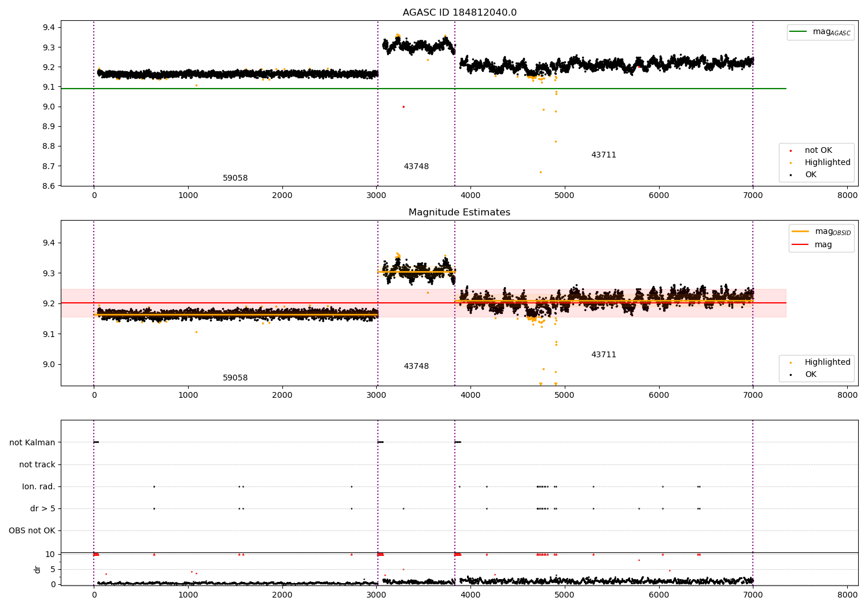Click the 'OBS not OK' axis label
This screenshot has width=868, height=608.
pyautogui.click(x=32, y=531)
